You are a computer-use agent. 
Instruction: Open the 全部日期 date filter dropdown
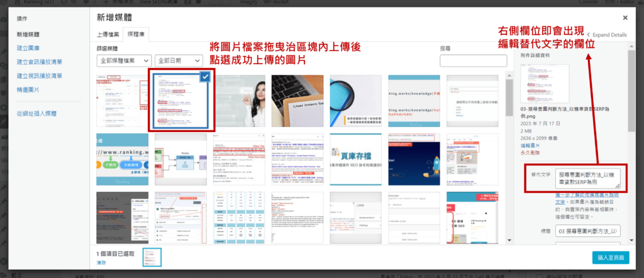pyautogui.click(x=179, y=60)
